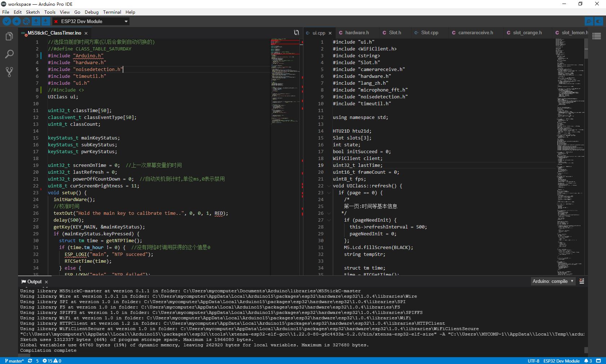This screenshot has width=606, height=364.
Task: Collapse the comment block fold at line 26
Action: [329, 213]
